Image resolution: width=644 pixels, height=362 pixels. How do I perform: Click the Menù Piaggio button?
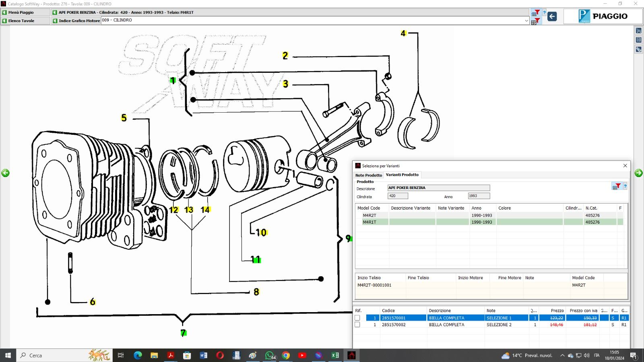[x=25, y=12]
